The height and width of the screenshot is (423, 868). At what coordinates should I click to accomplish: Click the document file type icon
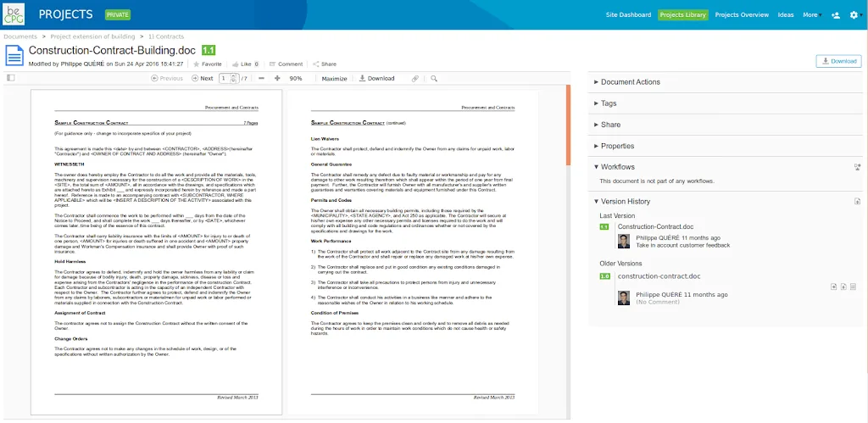(x=14, y=55)
